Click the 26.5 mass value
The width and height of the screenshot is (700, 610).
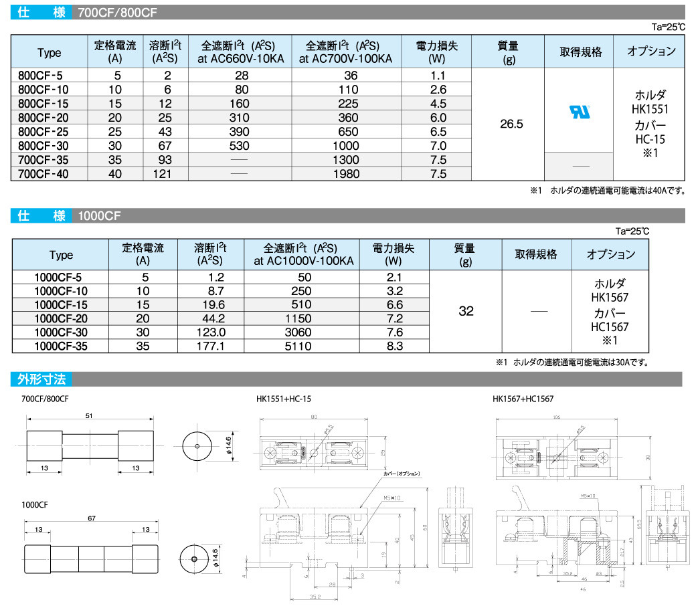point(511,124)
